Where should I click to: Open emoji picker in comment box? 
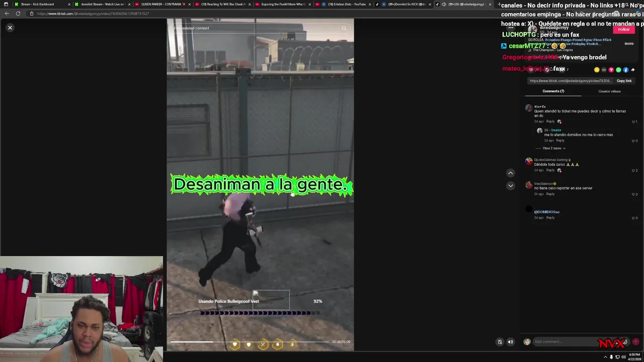624,342
